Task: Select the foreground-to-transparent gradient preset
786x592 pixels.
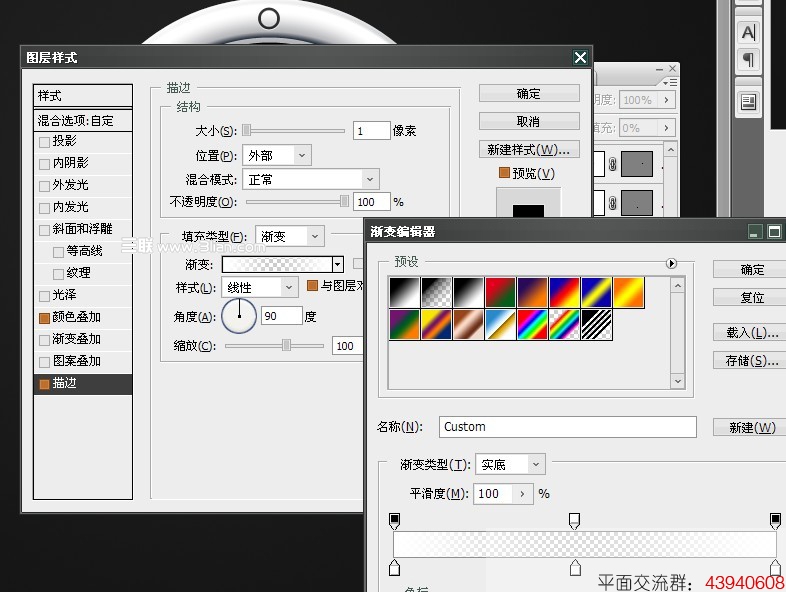Action: (x=436, y=292)
